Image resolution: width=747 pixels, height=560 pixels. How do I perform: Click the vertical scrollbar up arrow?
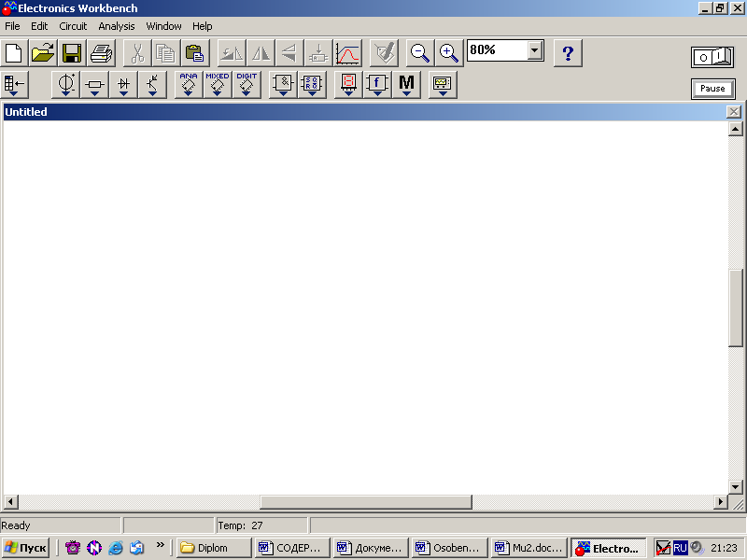[x=735, y=129]
